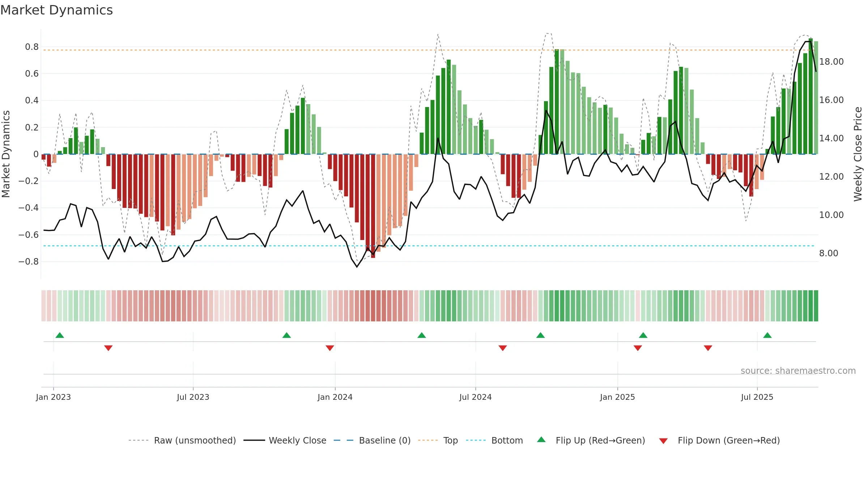
Task: Toggle the Baseline (0) legend entry
Action: coord(372,440)
